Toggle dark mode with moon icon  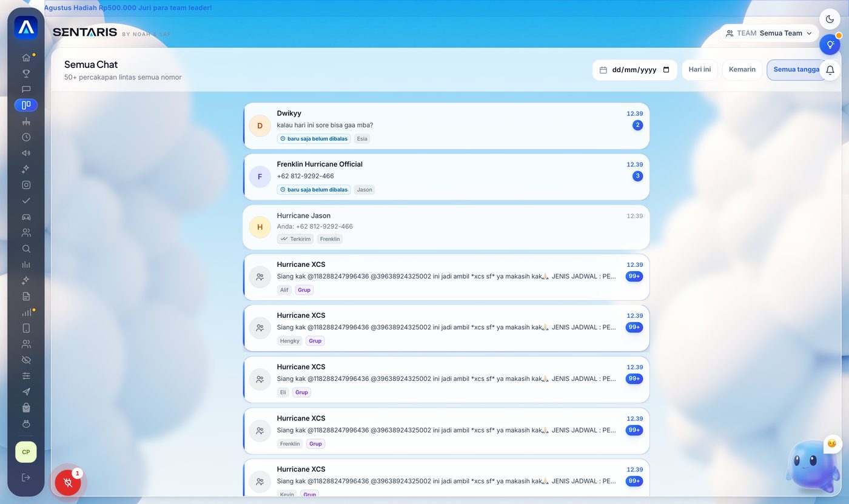pyautogui.click(x=830, y=19)
